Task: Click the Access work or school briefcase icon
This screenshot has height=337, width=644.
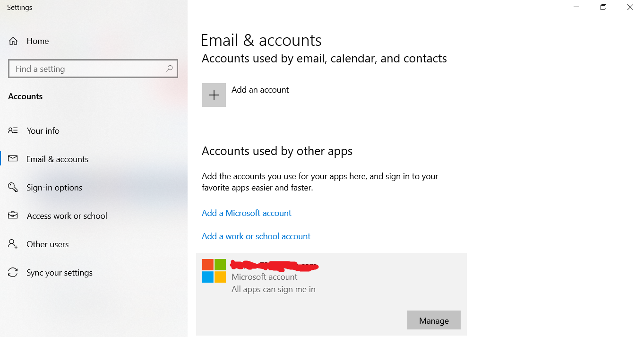Action: pyautogui.click(x=13, y=216)
